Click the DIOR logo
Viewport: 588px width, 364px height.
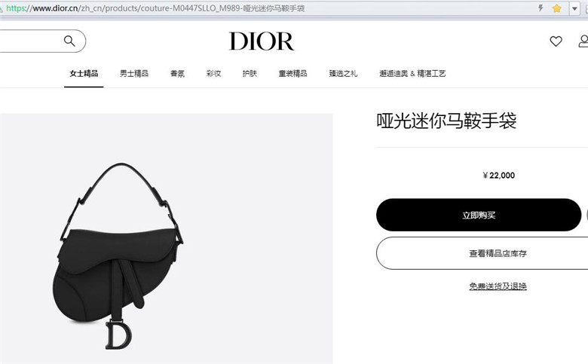262,41
